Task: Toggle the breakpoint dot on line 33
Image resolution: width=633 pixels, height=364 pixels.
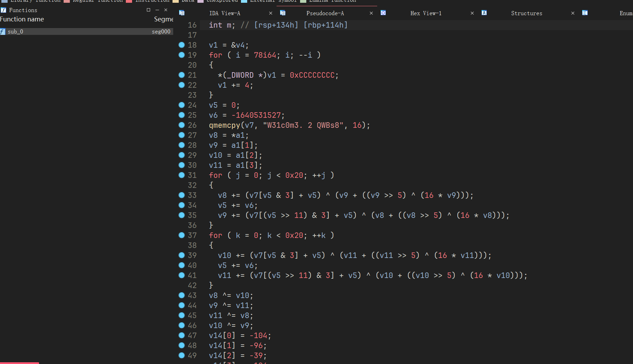Action: (181, 195)
